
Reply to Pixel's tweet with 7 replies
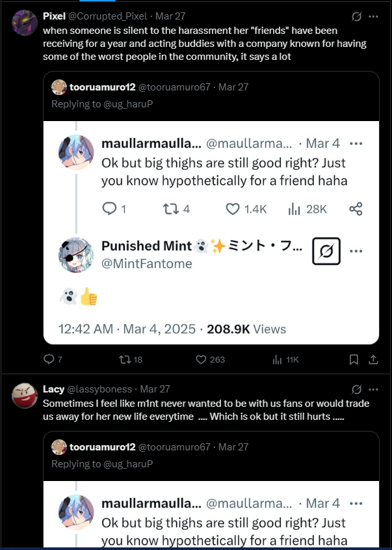pyautogui.click(x=49, y=359)
